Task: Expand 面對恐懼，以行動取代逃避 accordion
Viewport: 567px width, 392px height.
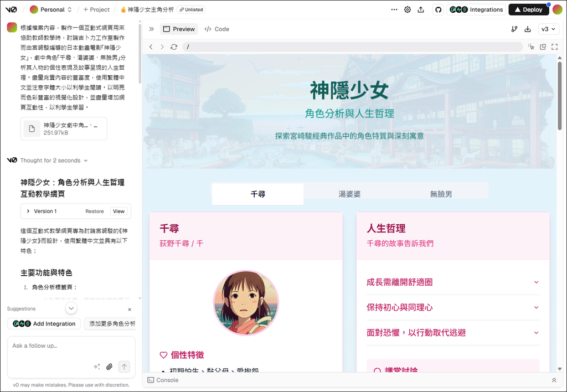Action: point(453,333)
